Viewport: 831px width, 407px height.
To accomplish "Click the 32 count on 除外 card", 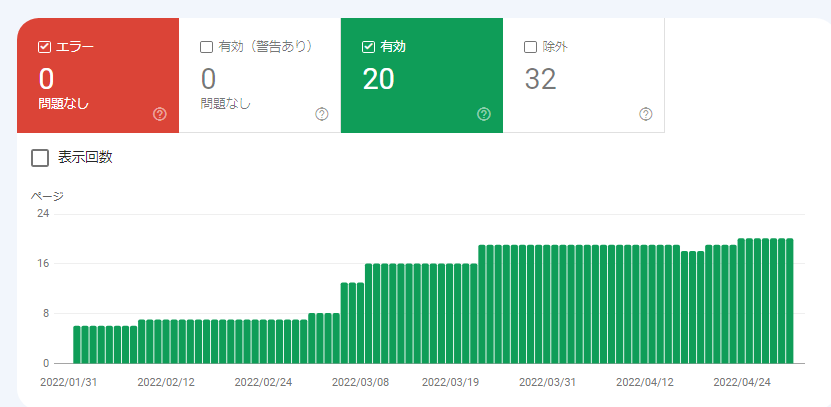I will pos(541,79).
